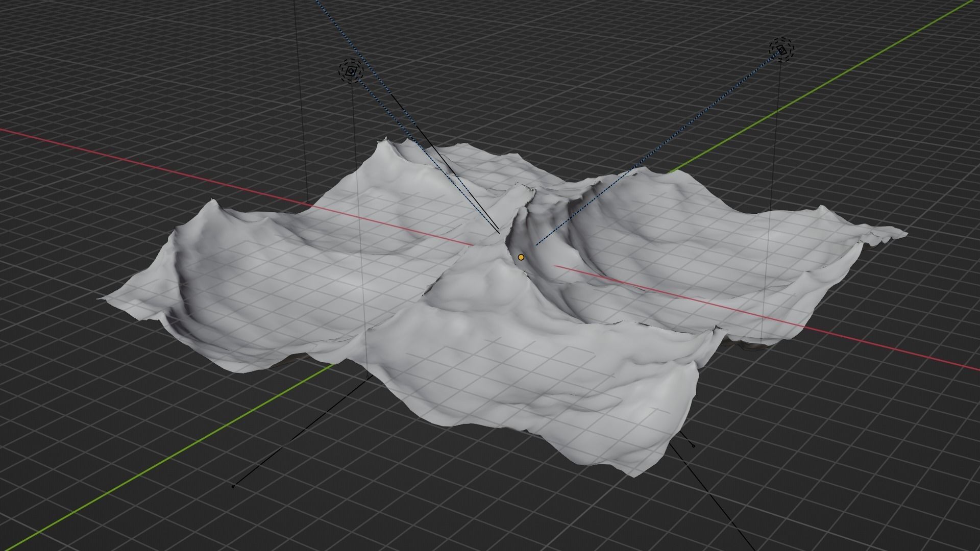The width and height of the screenshot is (980, 551).
Task: Select the gray terrain mesh object
Action: [503, 306]
